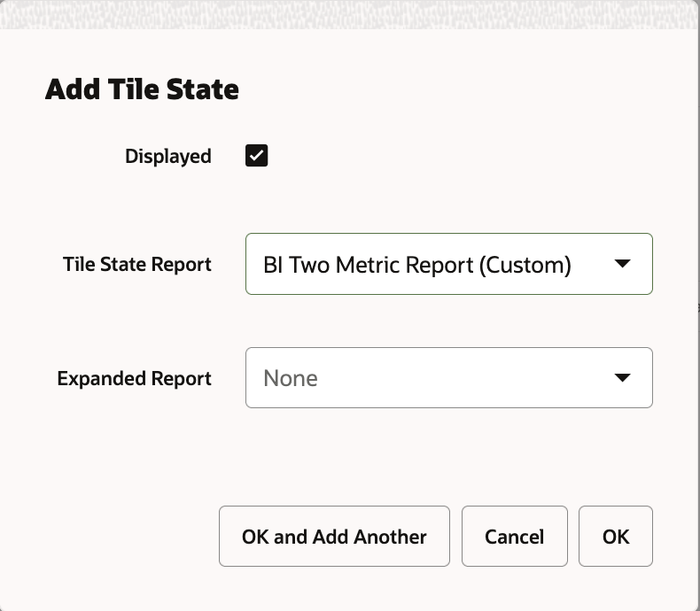Cancel the Add Tile State dialog
The image size is (700, 611).
(515, 536)
